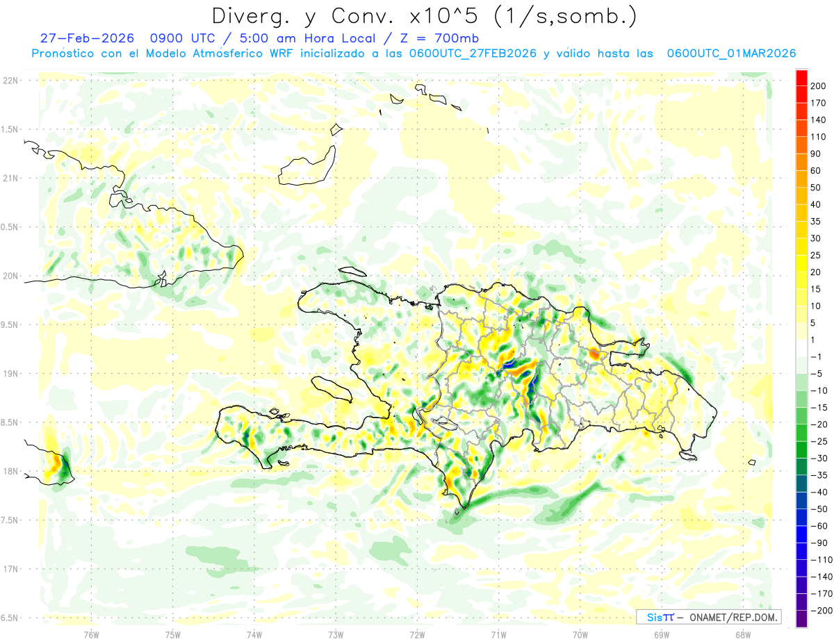Image resolution: width=834 pixels, height=644 pixels.
Task: Click the "72W" longitude label
Action: coord(417,634)
